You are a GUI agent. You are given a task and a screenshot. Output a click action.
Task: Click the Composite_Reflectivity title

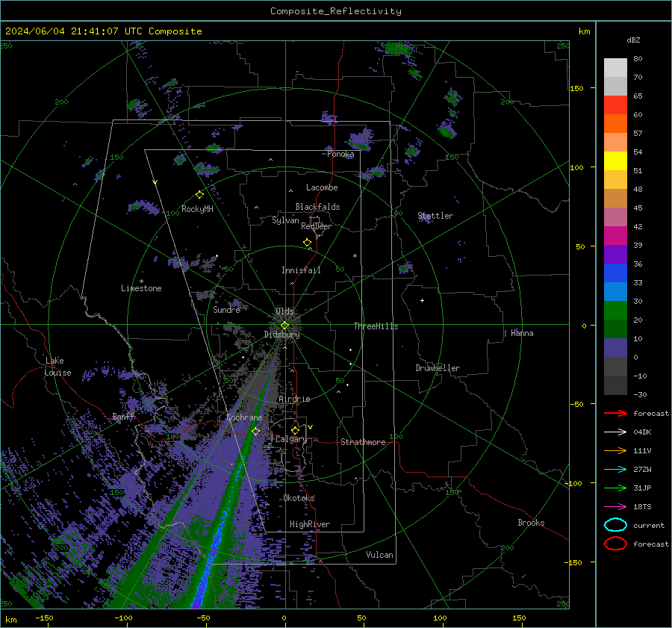tap(336, 11)
